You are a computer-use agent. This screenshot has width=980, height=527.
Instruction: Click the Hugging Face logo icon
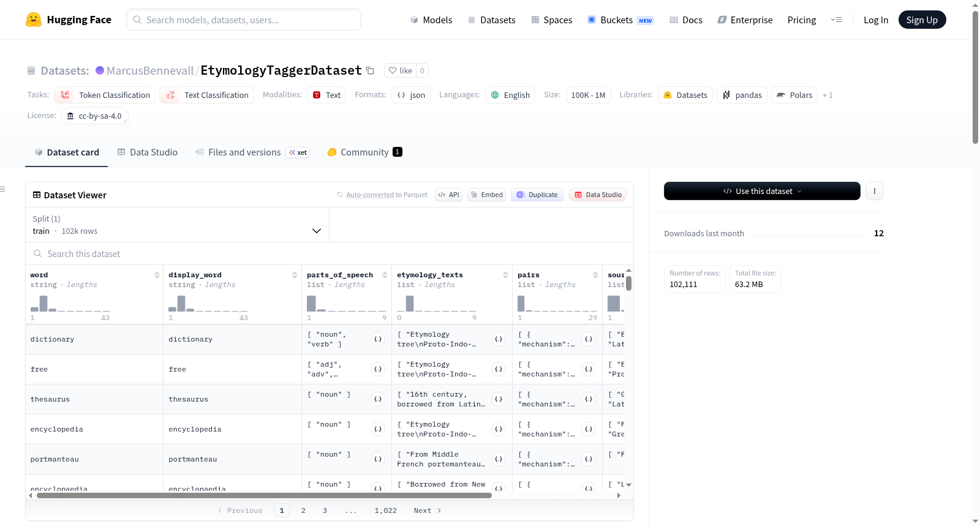pos(34,20)
